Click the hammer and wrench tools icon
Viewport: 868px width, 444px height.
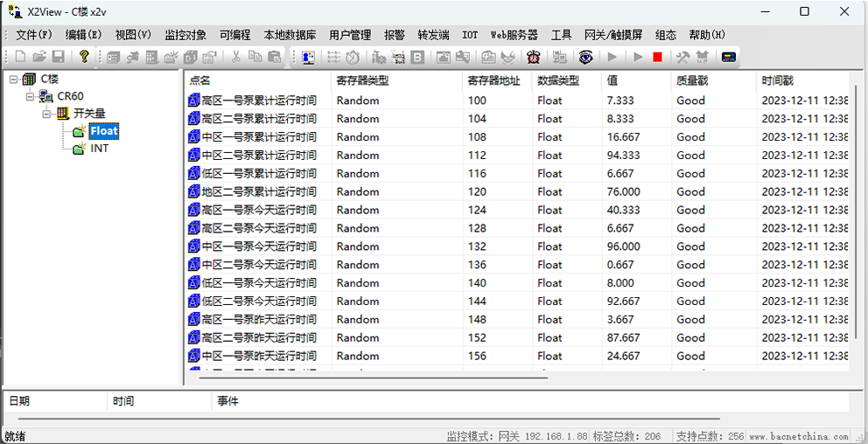point(683,57)
